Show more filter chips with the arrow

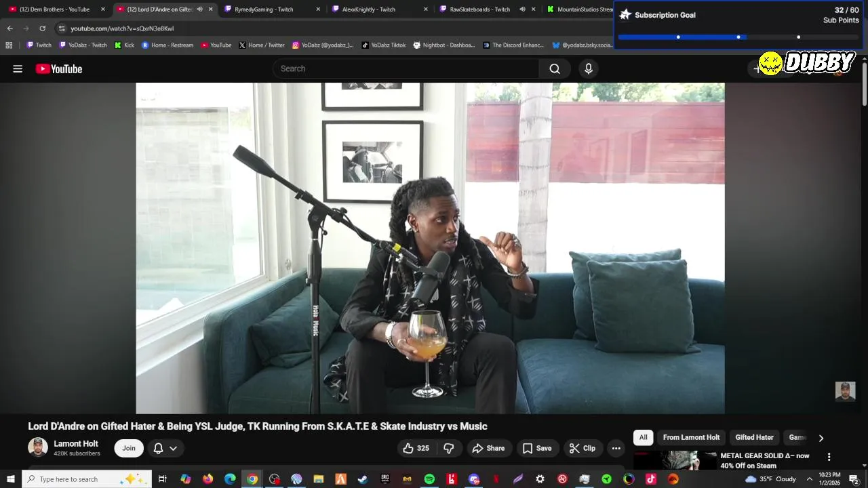(x=821, y=438)
